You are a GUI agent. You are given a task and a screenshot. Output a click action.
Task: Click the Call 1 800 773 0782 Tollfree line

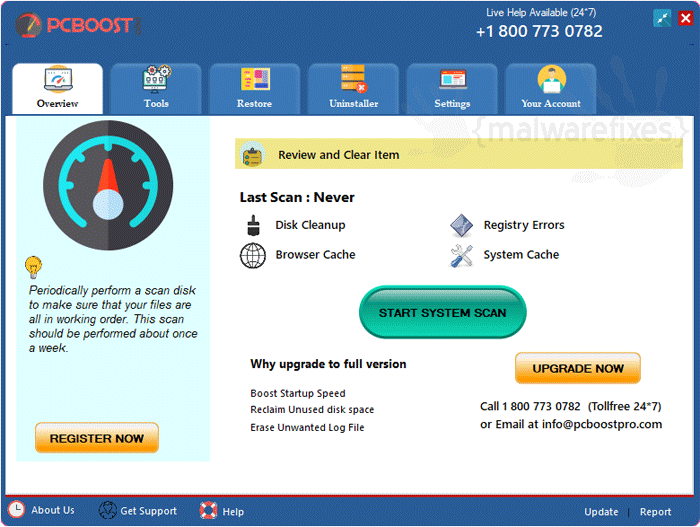pos(571,406)
